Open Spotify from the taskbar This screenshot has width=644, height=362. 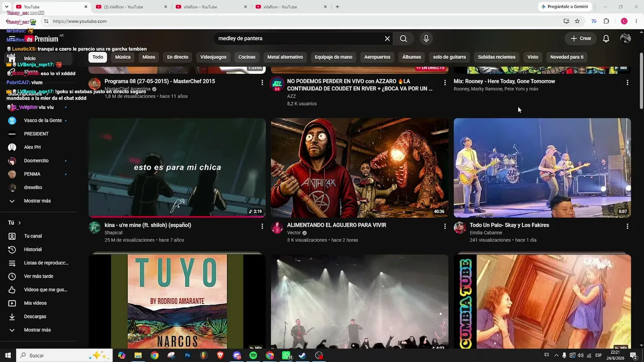pos(253,355)
